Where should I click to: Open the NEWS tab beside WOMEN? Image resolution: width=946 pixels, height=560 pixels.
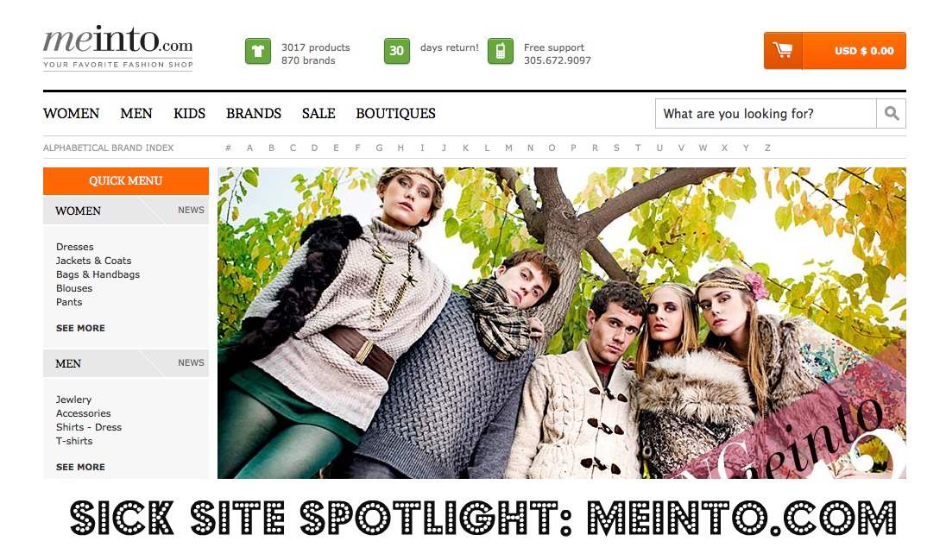click(x=191, y=210)
